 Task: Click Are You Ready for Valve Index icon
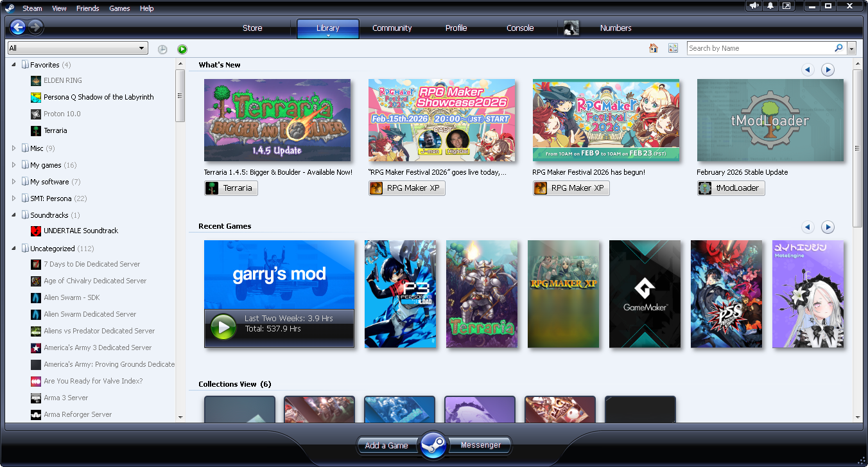[36, 382]
